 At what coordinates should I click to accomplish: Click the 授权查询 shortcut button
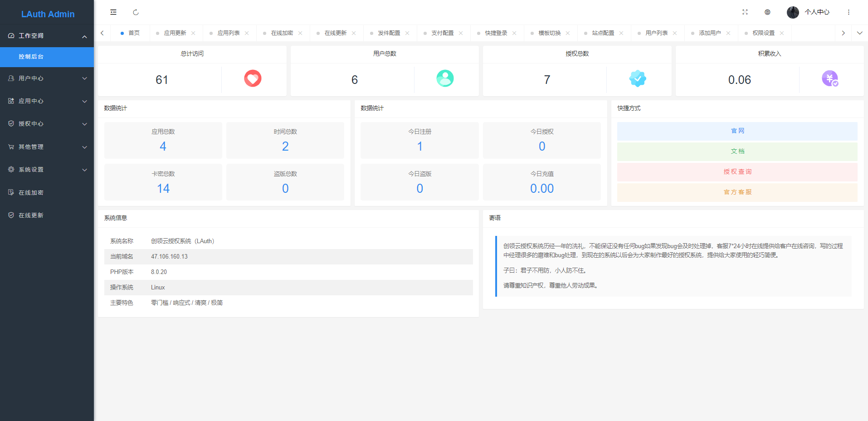(737, 172)
